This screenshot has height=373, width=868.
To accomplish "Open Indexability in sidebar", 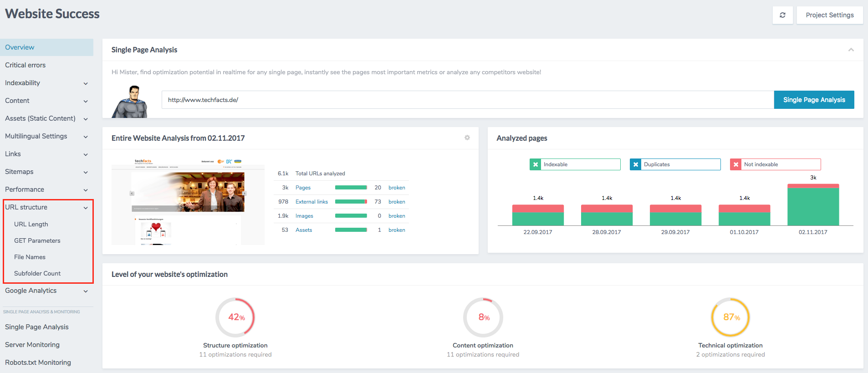I will coord(22,83).
